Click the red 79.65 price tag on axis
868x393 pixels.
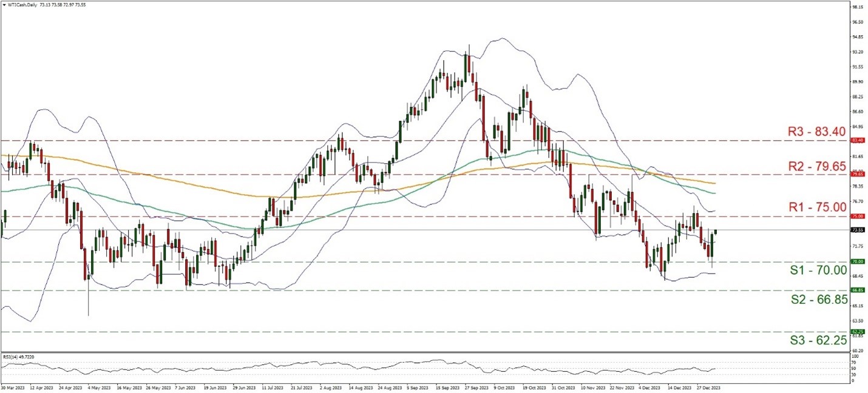click(857, 174)
